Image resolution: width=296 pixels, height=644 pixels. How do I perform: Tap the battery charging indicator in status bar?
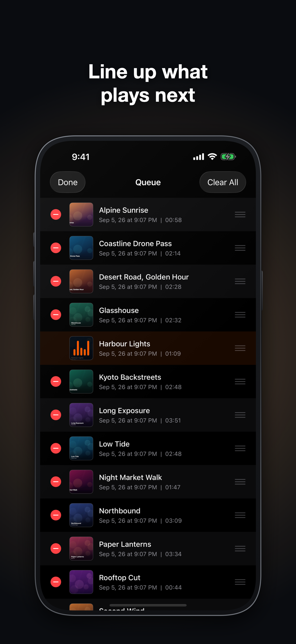228,157
